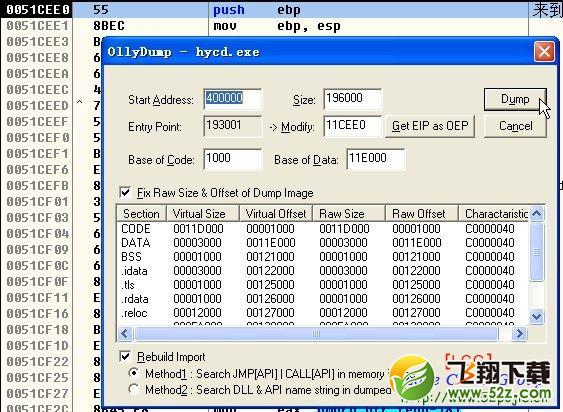Select the DATA section row
The image size is (563, 412).
(x=322, y=242)
